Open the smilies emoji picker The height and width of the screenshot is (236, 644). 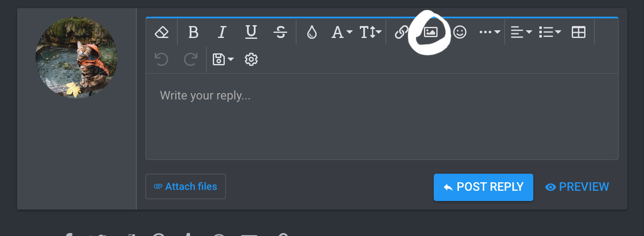[460, 32]
